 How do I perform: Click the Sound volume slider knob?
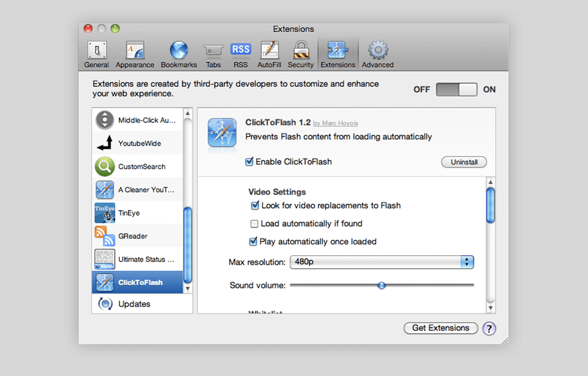tap(382, 285)
